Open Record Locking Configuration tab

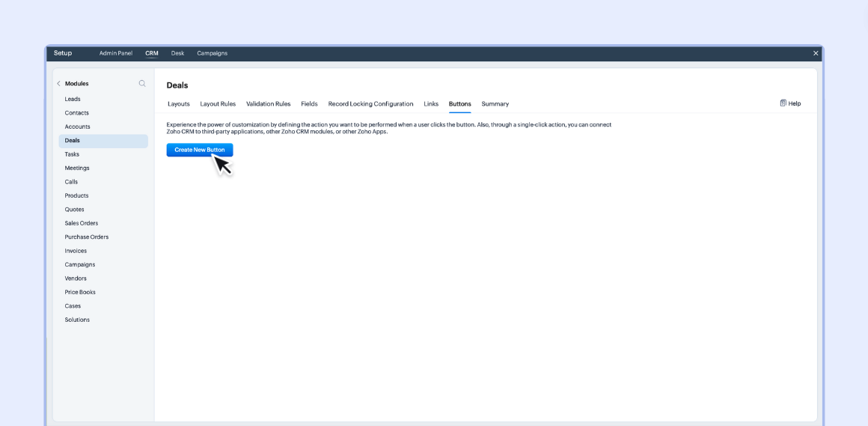click(x=371, y=103)
